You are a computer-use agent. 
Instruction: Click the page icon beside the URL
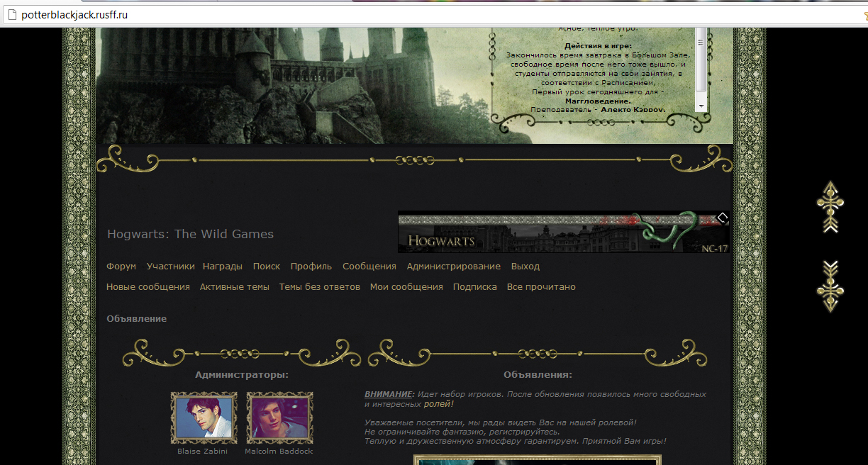coord(11,15)
